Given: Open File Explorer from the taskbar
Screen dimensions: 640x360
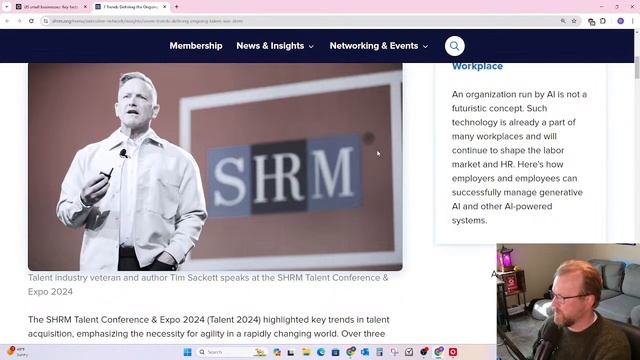Looking at the screenshot, I should pos(306,352).
